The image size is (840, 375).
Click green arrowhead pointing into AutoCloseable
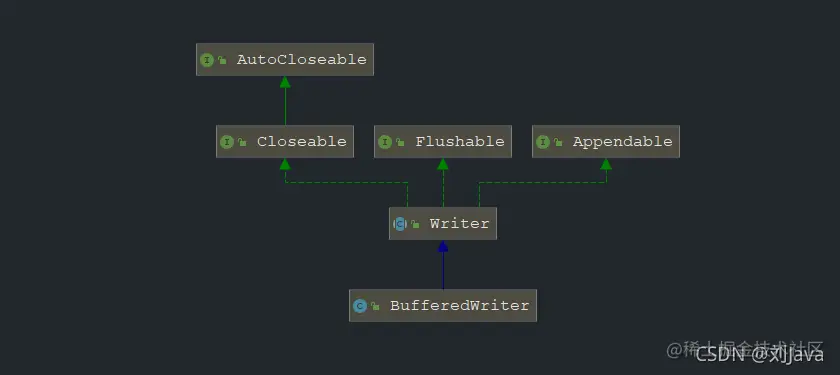click(285, 82)
